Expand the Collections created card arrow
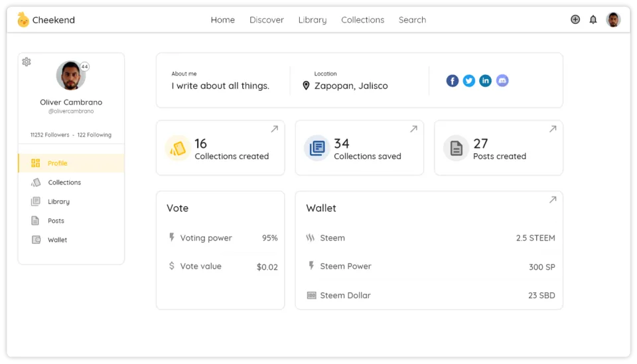The height and width of the screenshot is (364, 637). [275, 129]
